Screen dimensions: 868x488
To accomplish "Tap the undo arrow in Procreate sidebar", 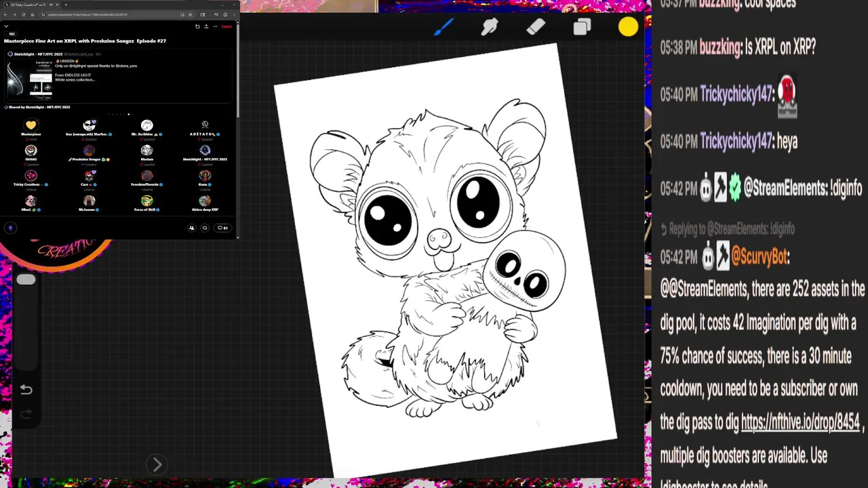I will [26, 390].
